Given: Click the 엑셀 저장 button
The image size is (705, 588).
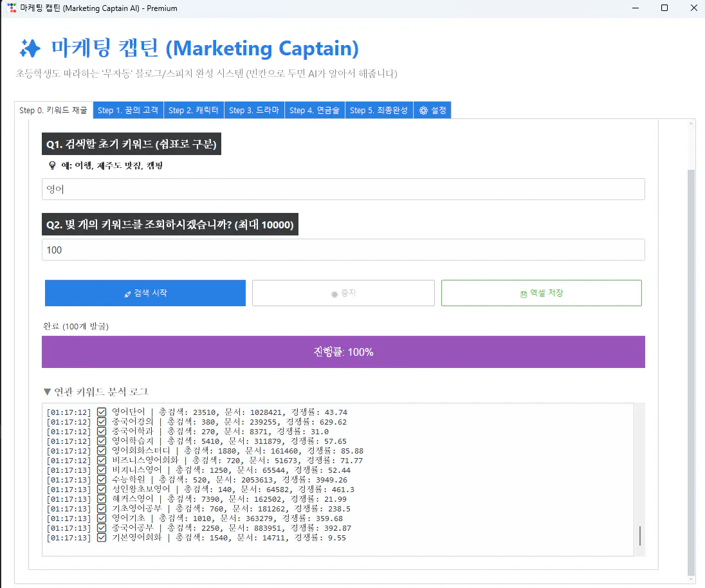Looking at the screenshot, I should (x=541, y=293).
